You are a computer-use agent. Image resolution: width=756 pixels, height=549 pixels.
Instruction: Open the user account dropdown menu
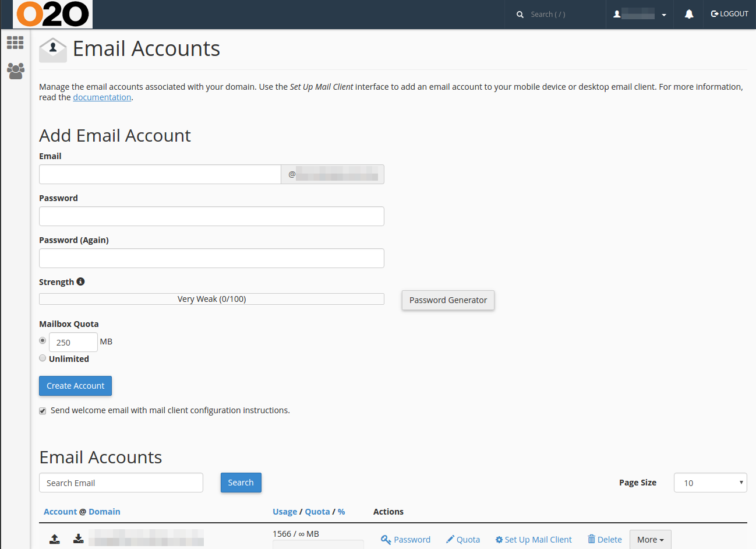[640, 14]
